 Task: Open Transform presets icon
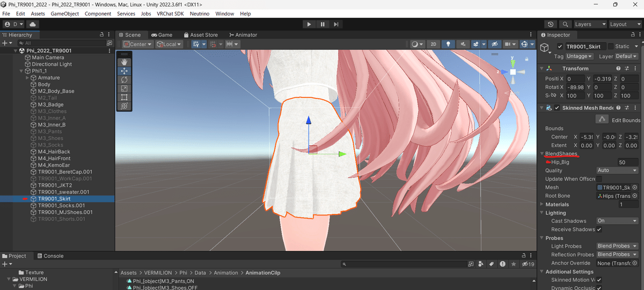click(627, 69)
